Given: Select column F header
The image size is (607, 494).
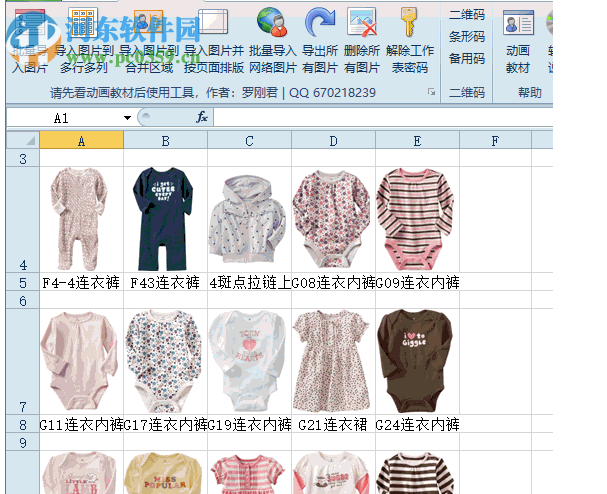Looking at the screenshot, I should pos(495,141).
